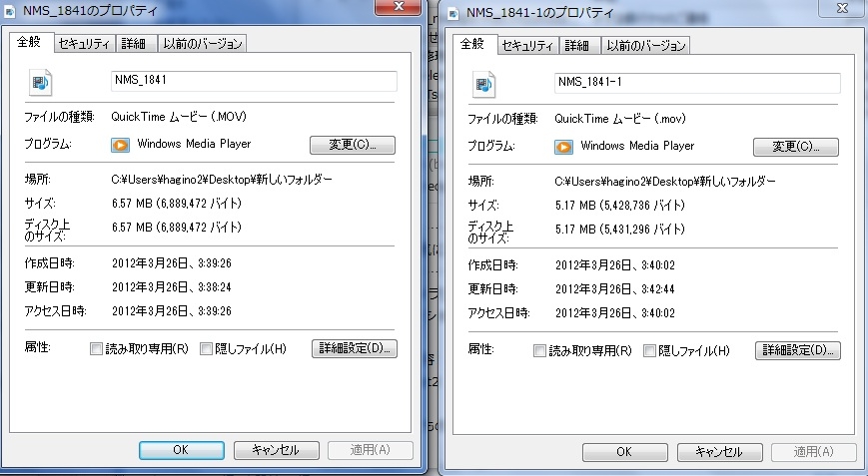
Task: Open 詳細 tab in NMS_1841-1 properties
Action: (579, 46)
